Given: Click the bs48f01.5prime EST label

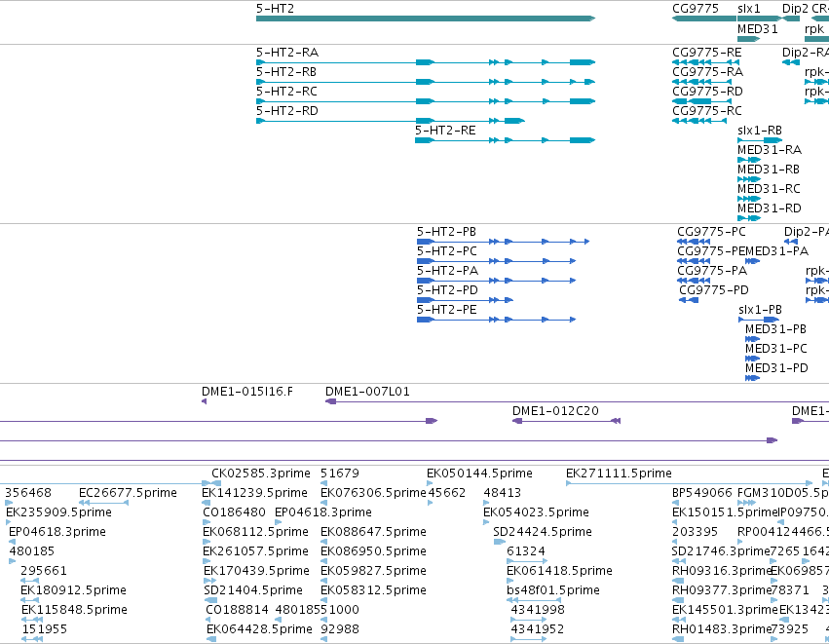Looking at the screenshot, I should tap(553, 590).
